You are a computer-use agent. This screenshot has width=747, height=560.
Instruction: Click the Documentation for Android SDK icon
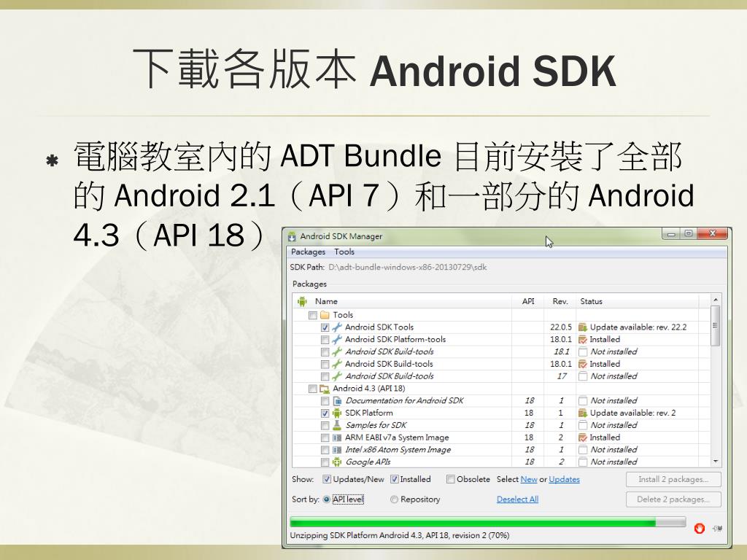click(337, 402)
